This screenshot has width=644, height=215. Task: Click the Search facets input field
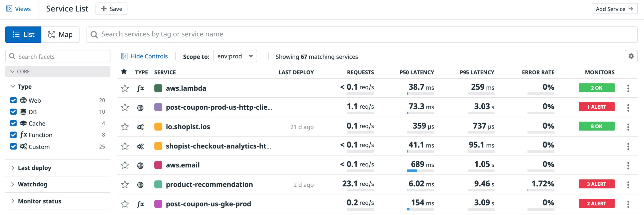pos(60,57)
